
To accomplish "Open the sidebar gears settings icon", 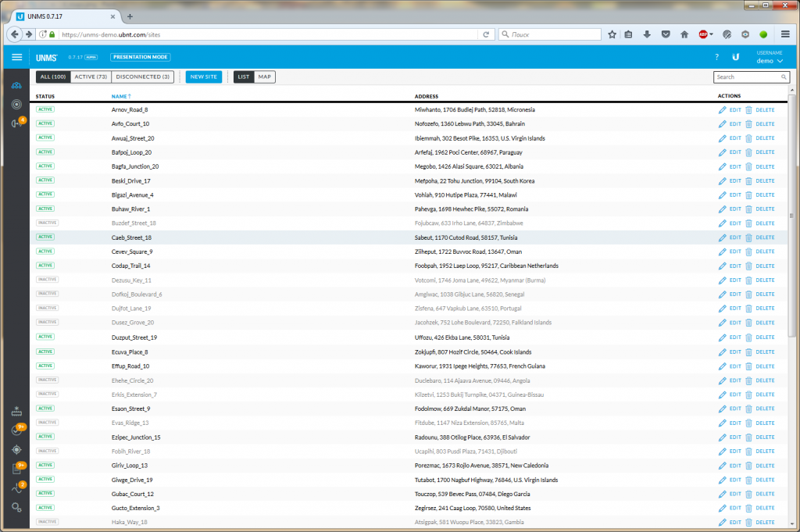I will tap(16, 508).
